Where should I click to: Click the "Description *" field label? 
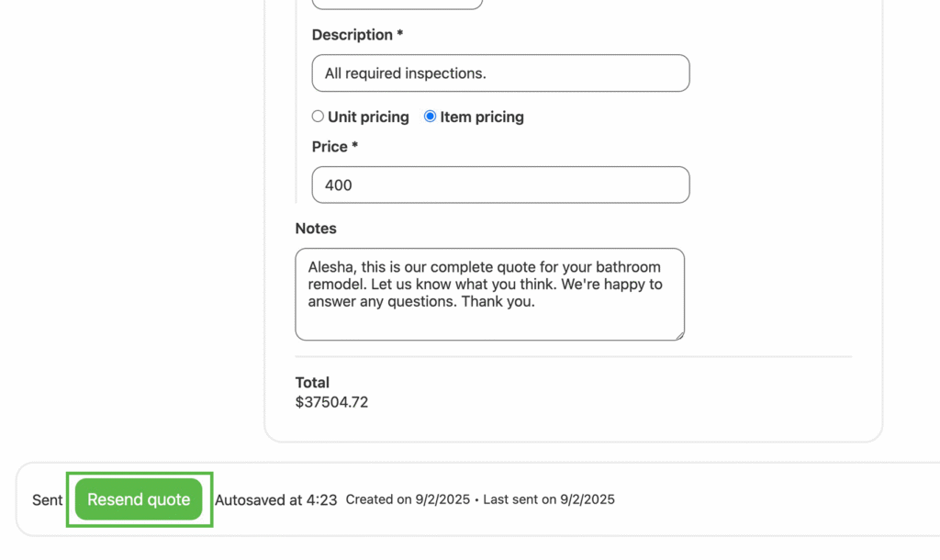pyautogui.click(x=357, y=35)
